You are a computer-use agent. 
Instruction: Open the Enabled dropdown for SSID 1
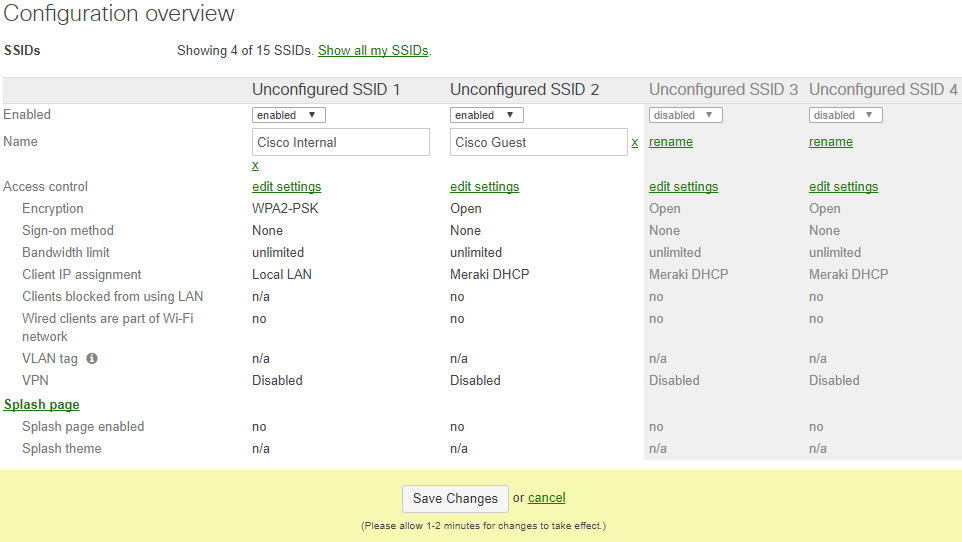(288, 115)
